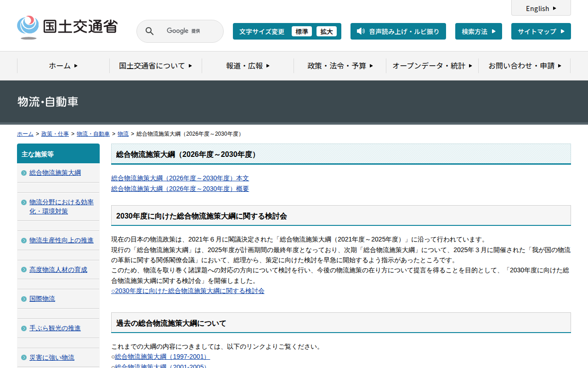The height and width of the screenshot is (368, 588).
Task: Open the ホーム navigation menu item
Action: point(63,66)
